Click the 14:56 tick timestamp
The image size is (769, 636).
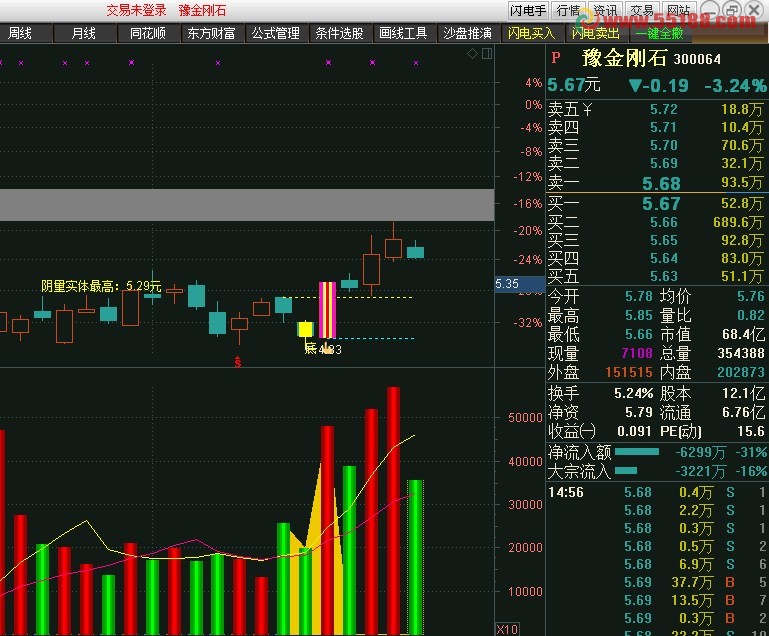tap(565, 492)
